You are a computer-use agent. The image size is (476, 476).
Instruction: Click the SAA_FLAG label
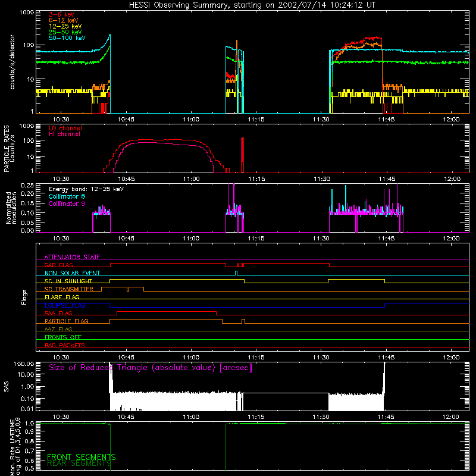(x=58, y=313)
